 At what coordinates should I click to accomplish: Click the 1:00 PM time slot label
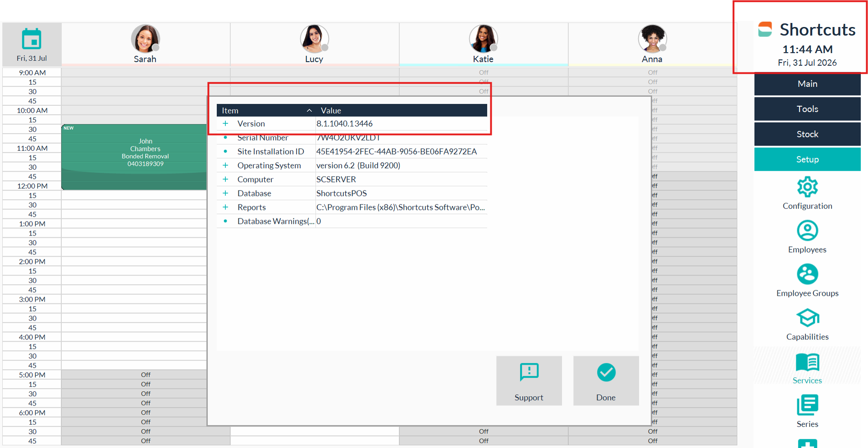click(32, 224)
